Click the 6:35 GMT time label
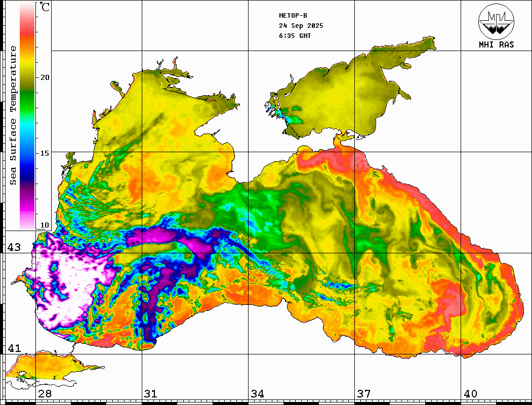 295,36
